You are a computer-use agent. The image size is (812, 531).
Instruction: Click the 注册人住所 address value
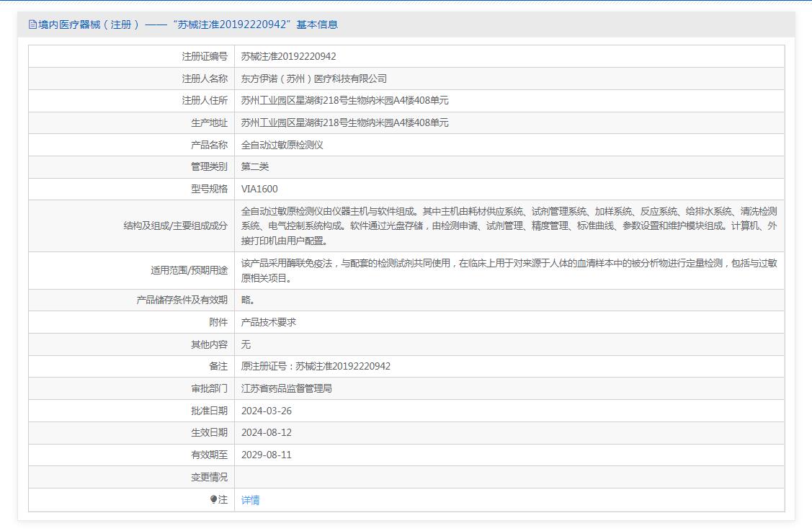pos(344,100)
